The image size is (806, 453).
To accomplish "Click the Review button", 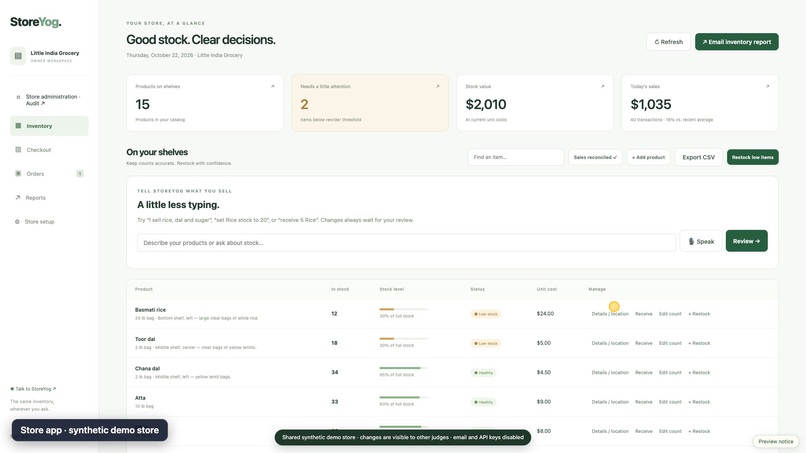I will click(746, 241).
